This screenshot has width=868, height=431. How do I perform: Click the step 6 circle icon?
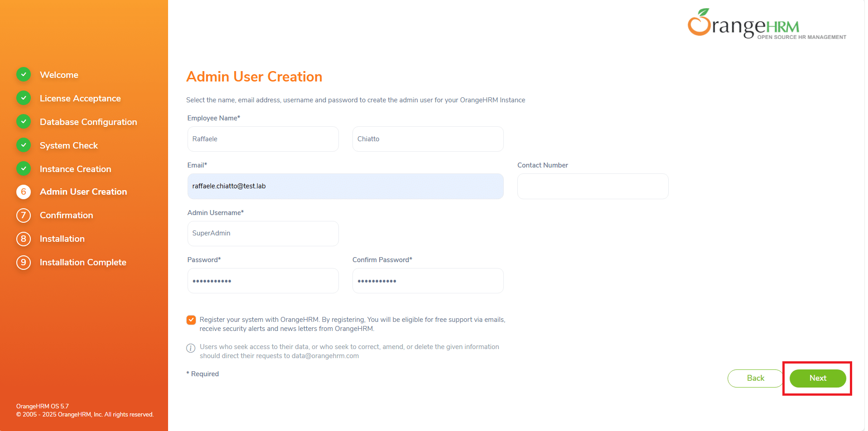click(24, 192)
